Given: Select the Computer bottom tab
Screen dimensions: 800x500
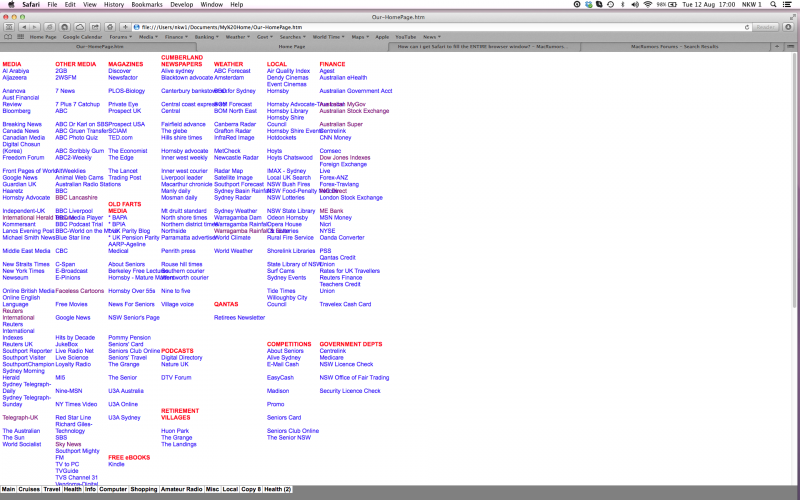Looking at the screenshot, I should tap(113, 489).
